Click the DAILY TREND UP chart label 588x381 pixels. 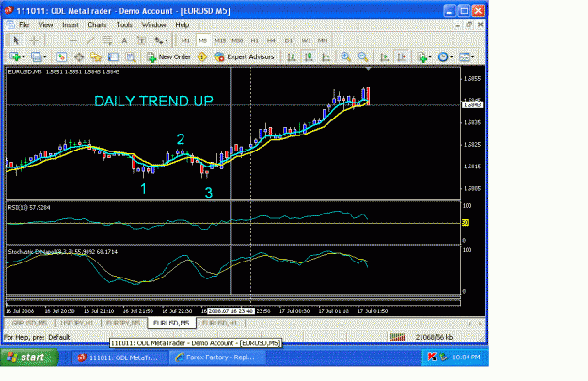[153, 101]
